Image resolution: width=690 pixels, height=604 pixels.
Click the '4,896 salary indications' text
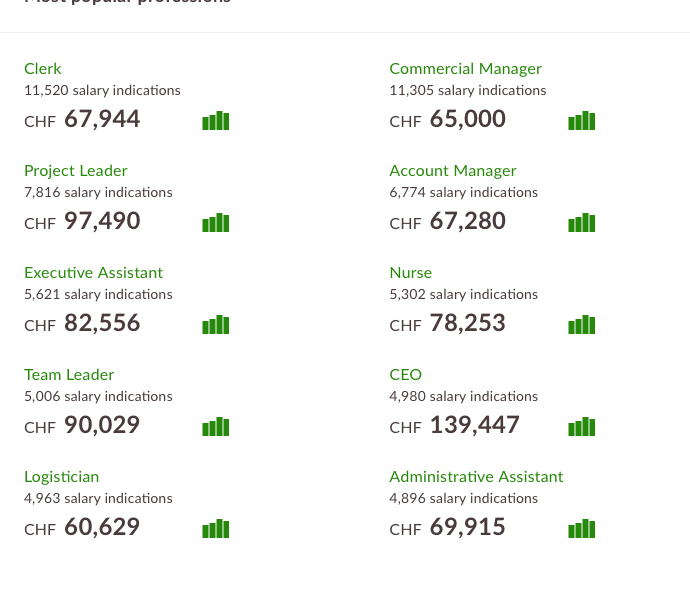point(463,499)
